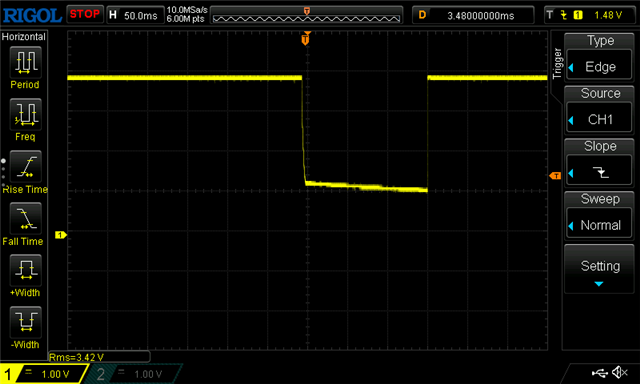
Task: Click the Trigger menu tab label
Action: point(557,64)
